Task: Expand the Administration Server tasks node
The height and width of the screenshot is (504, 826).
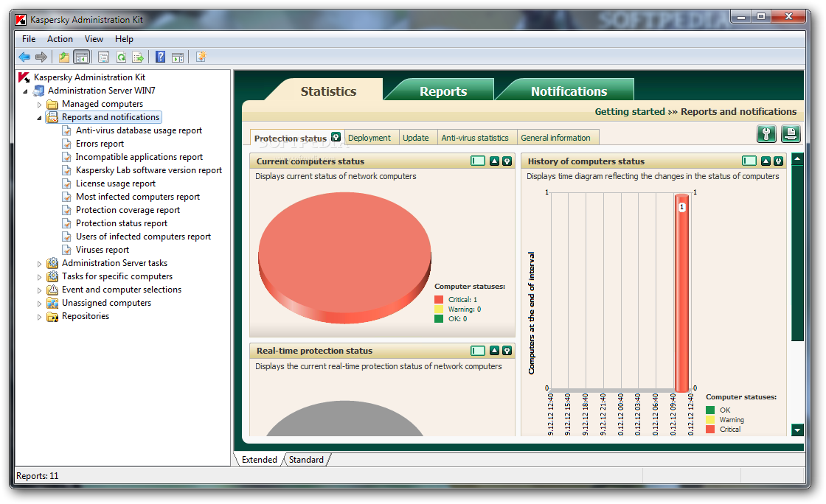Action: (40, 264)
